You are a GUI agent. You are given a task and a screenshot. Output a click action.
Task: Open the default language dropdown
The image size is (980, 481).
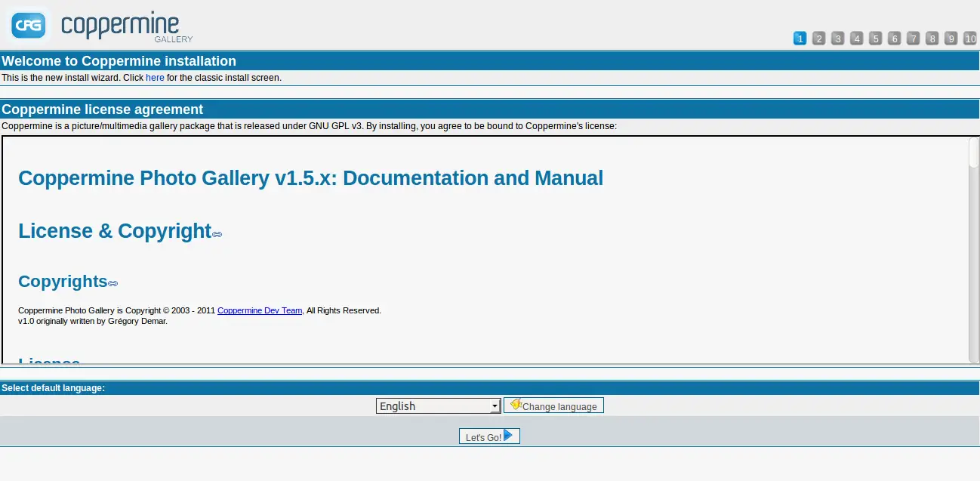(438, 406)
